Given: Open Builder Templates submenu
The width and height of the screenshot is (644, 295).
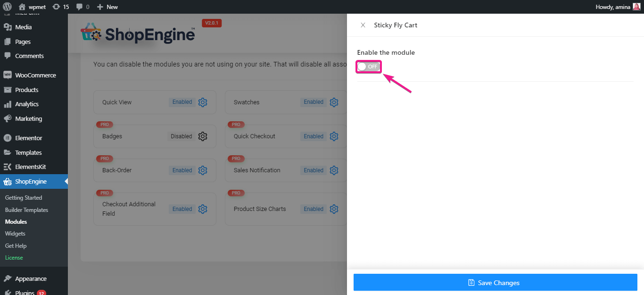Looking at the screenshot, I should click(26, 210).
